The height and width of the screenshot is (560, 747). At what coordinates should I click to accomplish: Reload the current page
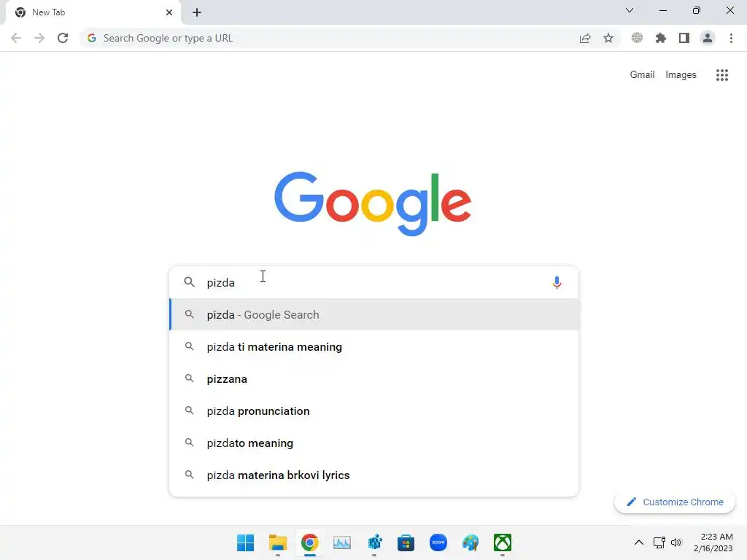(x=63, y=38)
